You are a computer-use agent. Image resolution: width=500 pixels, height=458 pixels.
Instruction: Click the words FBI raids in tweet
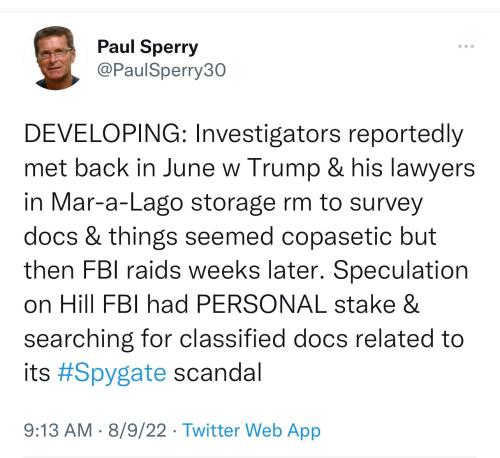[132, 270]
